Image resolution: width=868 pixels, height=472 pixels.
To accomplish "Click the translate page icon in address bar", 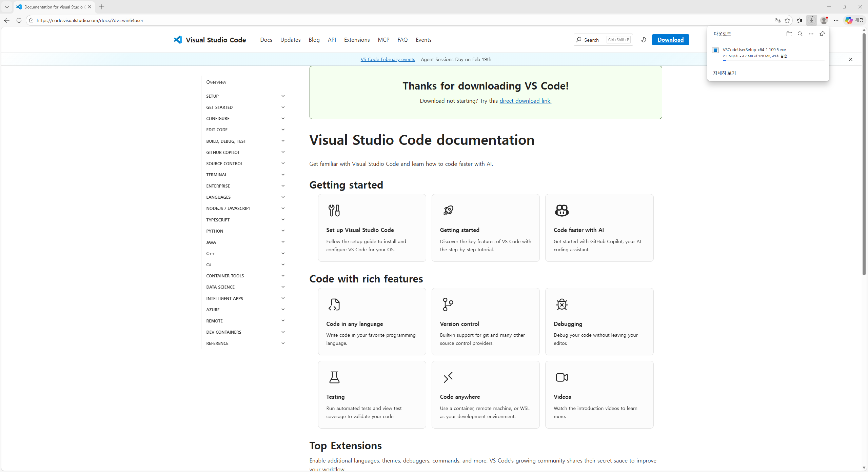I will pos(777,20).
